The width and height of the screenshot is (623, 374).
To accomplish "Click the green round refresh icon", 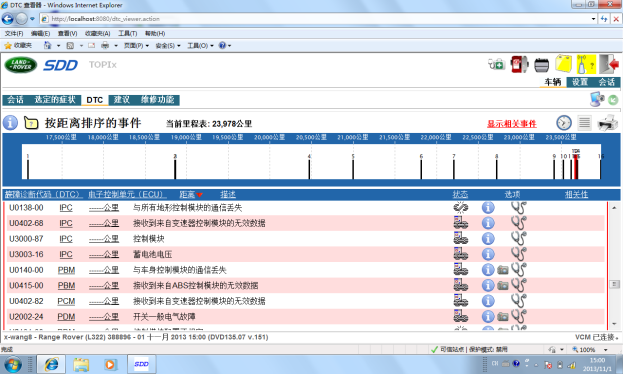I will click(x=613, y=100).
